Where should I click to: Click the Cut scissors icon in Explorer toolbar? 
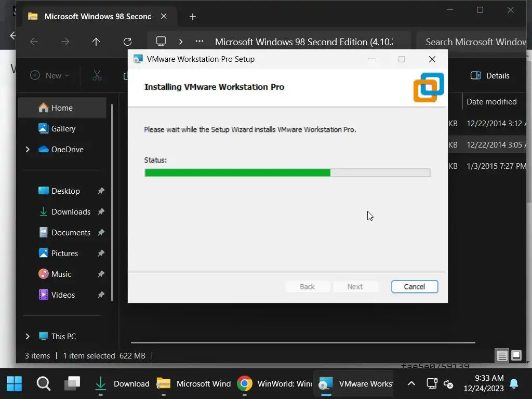click(97, 75)
